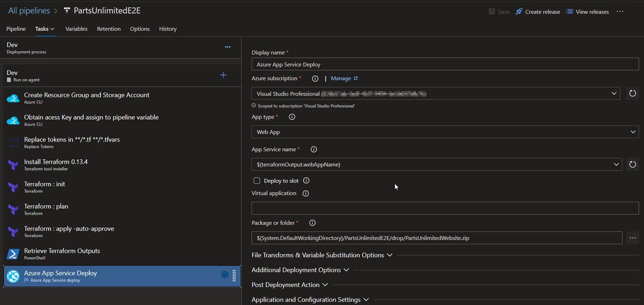Click the Azure CLI icon for Obtain acess Key
The height and width of the screenshot is (305, 644).
coord(13,121)
